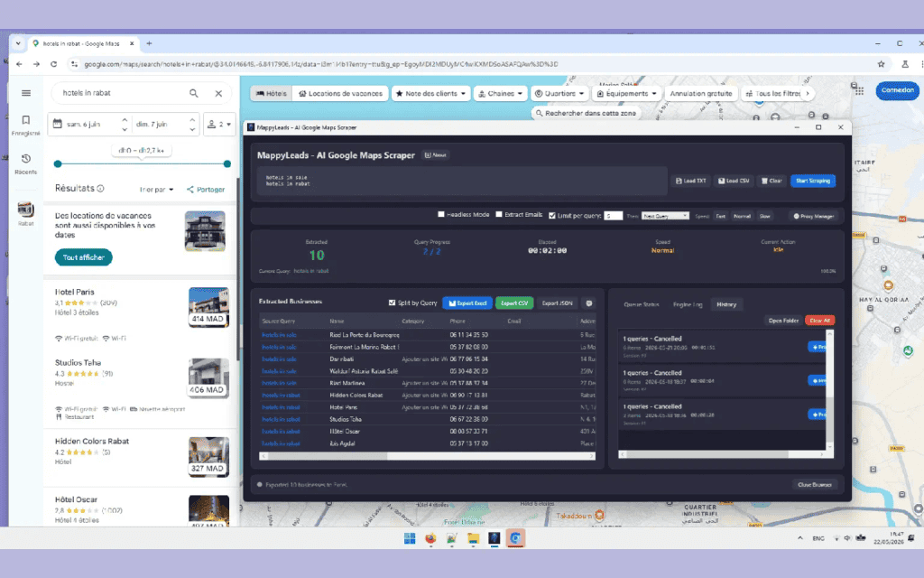
Task: Uncheck Split by Query checkbox
Action: click(x=392, y=303)
